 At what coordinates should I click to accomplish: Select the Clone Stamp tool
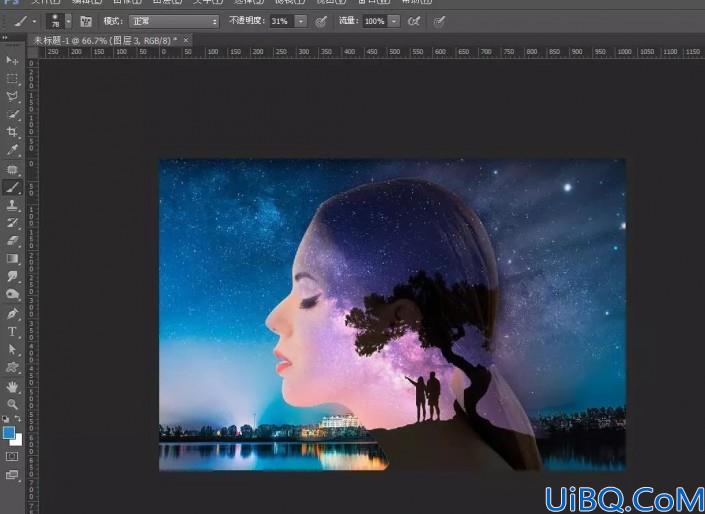(x=12, y=205)
